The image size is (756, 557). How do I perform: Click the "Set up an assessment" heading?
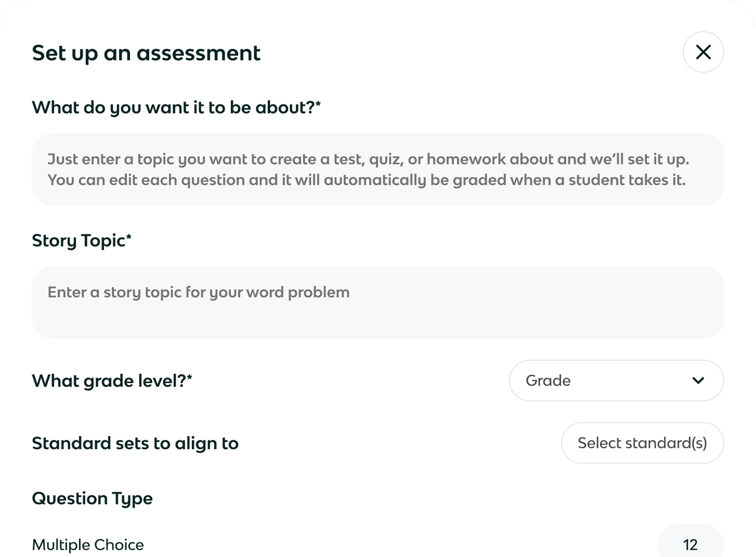coord(146,53)
